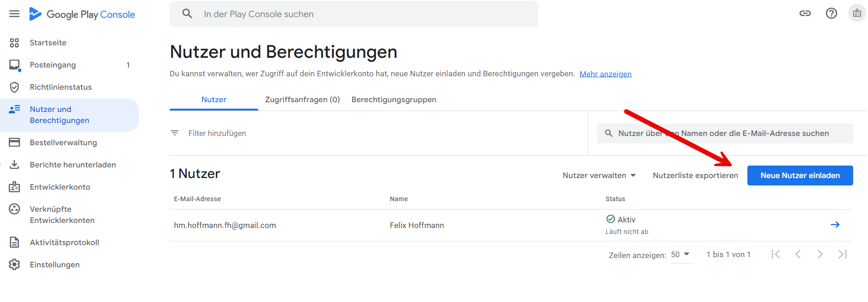Viewport: 868px width, 302px height.
Task: Click the 1 bis 1 von 1 pagination text
Action: coord(728,254)
